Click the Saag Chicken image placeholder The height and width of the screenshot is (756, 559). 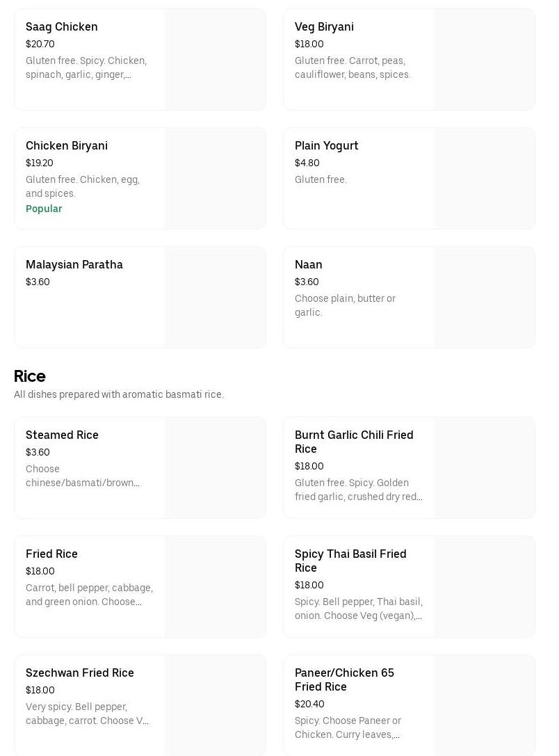pos(216,60)
